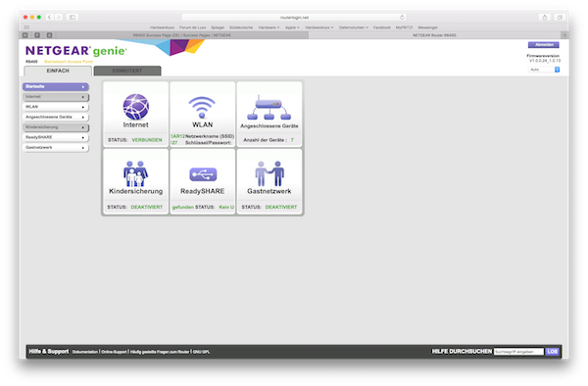
Task: Open the favorites grid icon
Action: [x=26, y=27]
